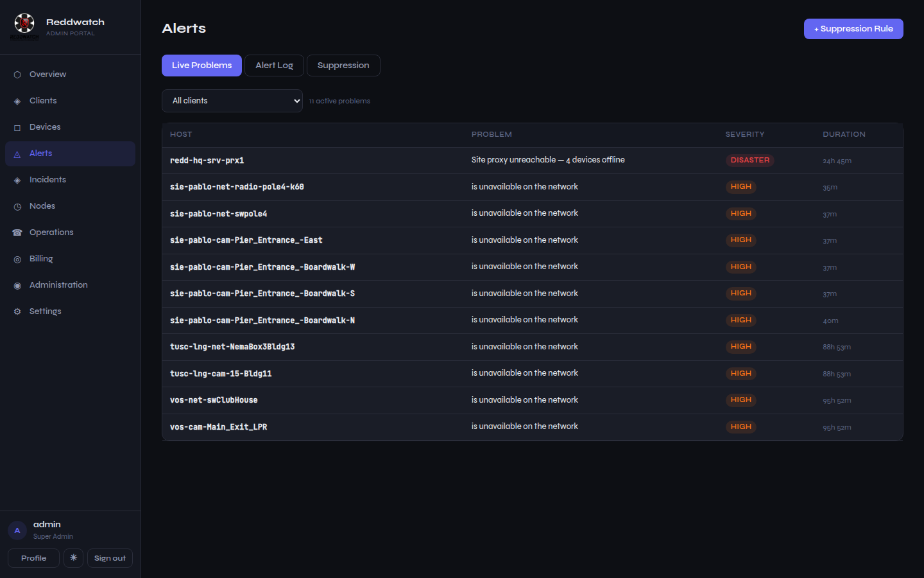Click the DISASTER severity badge
This screenshot has height=578, width=924.
click(749, 161)
